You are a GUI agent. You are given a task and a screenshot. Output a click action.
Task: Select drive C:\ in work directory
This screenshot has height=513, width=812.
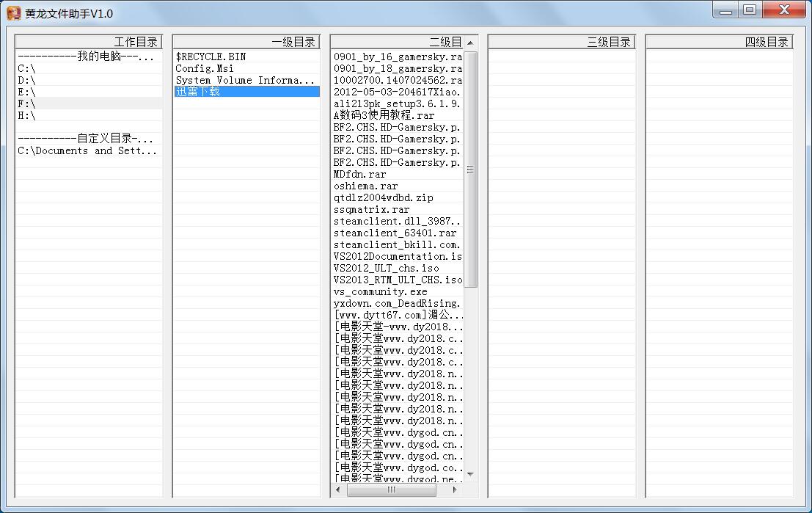coord(89,68)
